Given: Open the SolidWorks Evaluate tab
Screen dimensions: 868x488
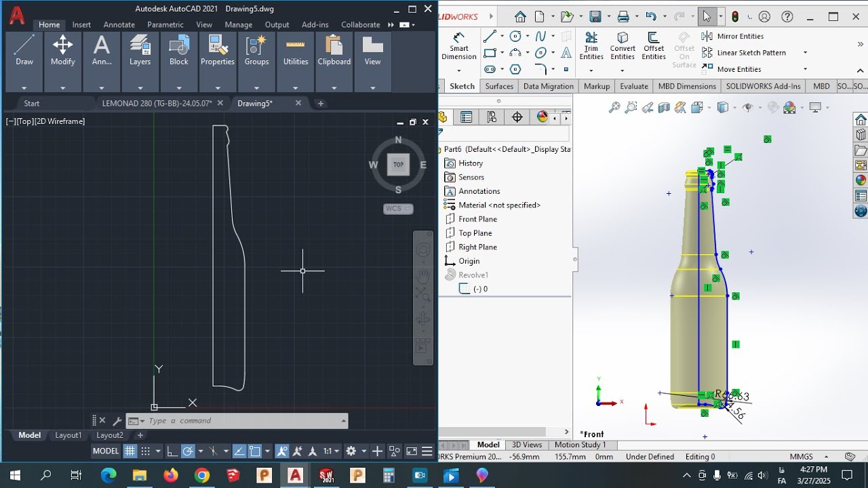Looking at the screenshot, I should click(x=634, y=86).
